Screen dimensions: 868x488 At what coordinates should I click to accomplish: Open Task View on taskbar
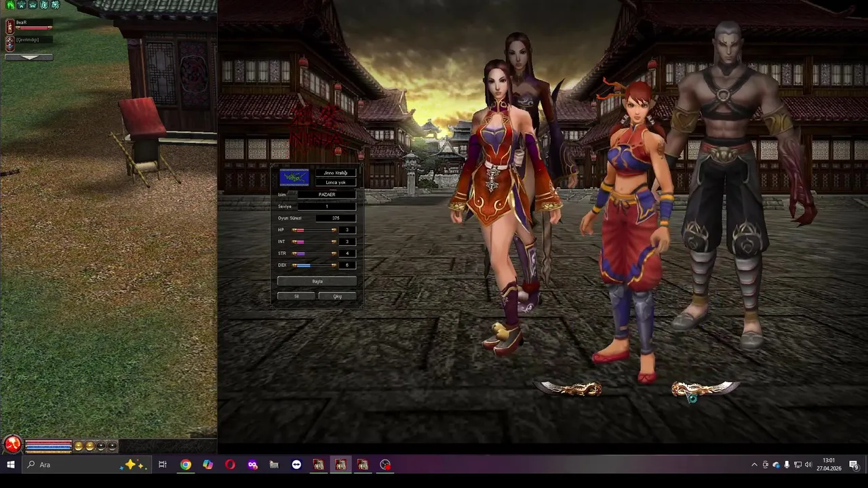[x=163, y=465]
